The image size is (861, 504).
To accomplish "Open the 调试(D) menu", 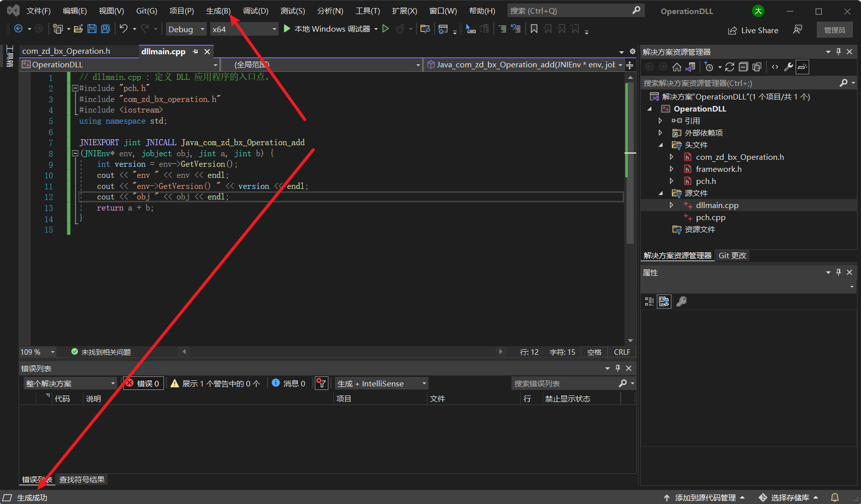I will tap(255, 11).
